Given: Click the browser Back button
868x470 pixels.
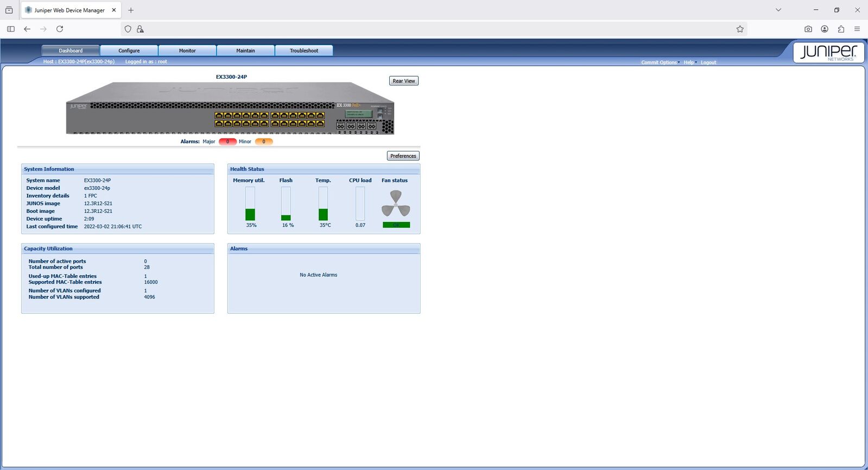Looking at the screenshot, I should click(27, 29).
